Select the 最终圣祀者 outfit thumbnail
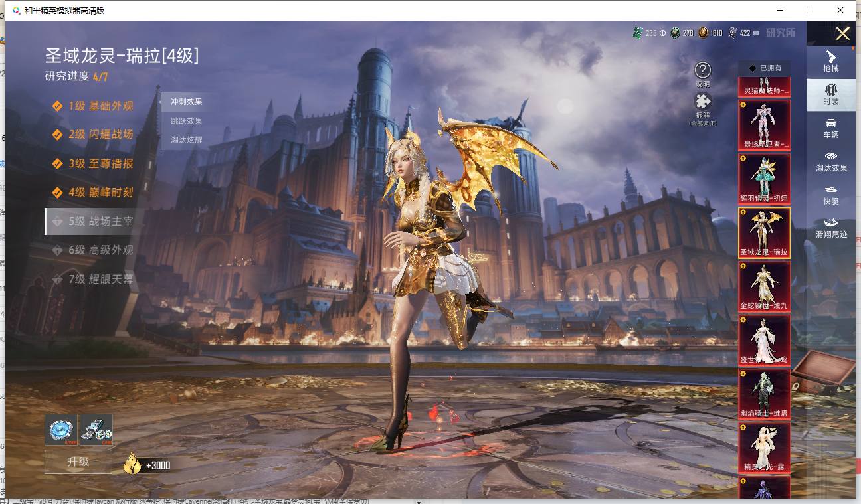 pyautogui.click(x=765, y=125)
